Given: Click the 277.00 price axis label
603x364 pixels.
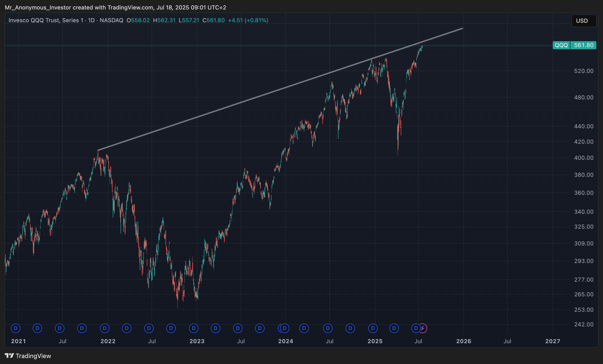Looking at the screenshot, I should [x=584, y=280].
